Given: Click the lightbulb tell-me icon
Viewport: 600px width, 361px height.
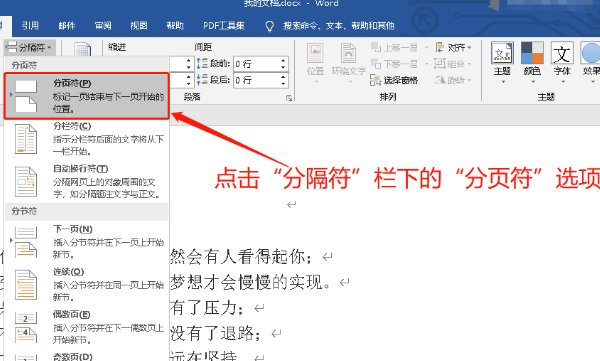Looking at the screenshot, I should point(270,26).
